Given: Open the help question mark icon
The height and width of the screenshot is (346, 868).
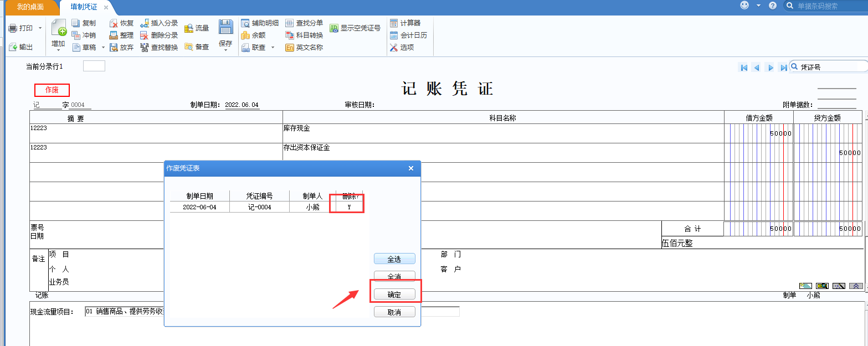Looking at the screenshot, I should click(x=773, y=6).
